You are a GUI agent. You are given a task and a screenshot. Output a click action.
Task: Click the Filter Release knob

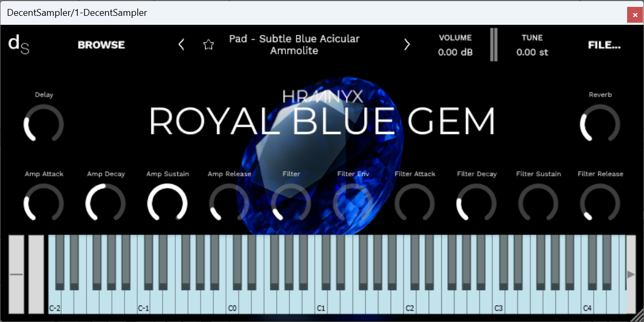coord(600,203)
